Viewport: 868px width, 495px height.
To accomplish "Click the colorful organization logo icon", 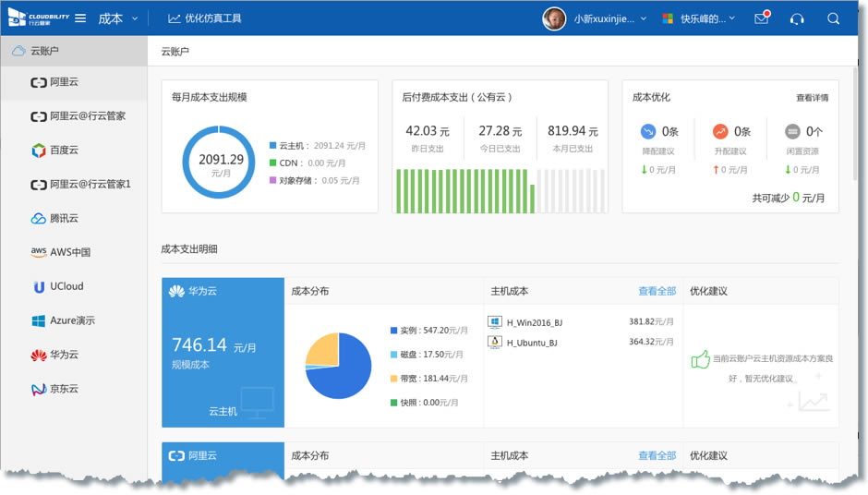I will pos(668,18).
